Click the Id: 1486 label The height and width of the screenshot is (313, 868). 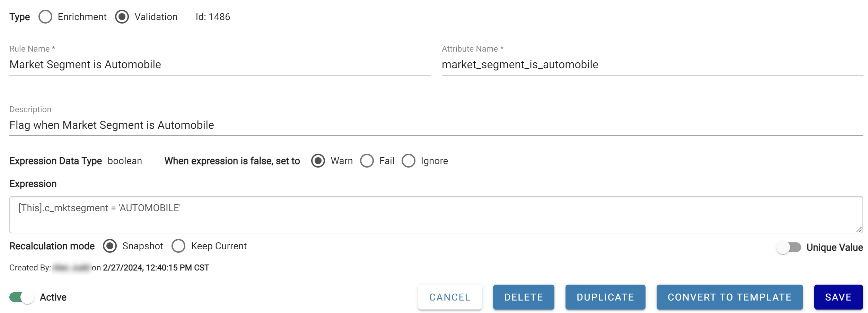coord(213,17)
